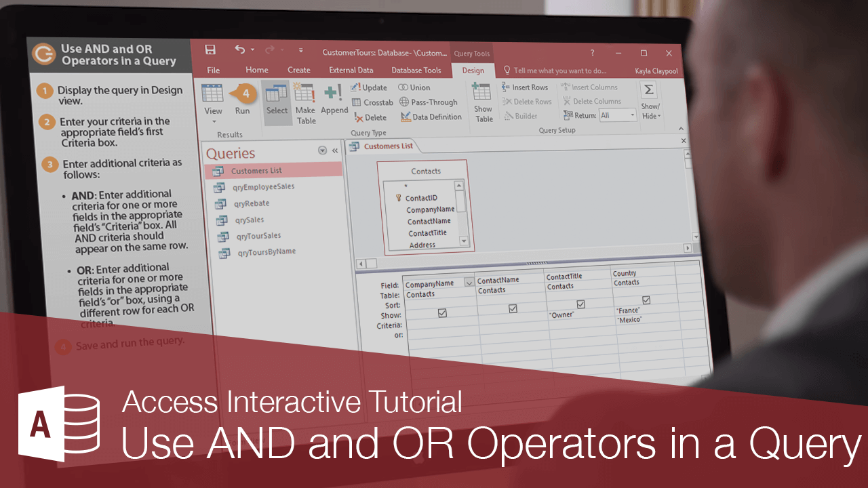Open the Show Table dialog

pos(483,102)
